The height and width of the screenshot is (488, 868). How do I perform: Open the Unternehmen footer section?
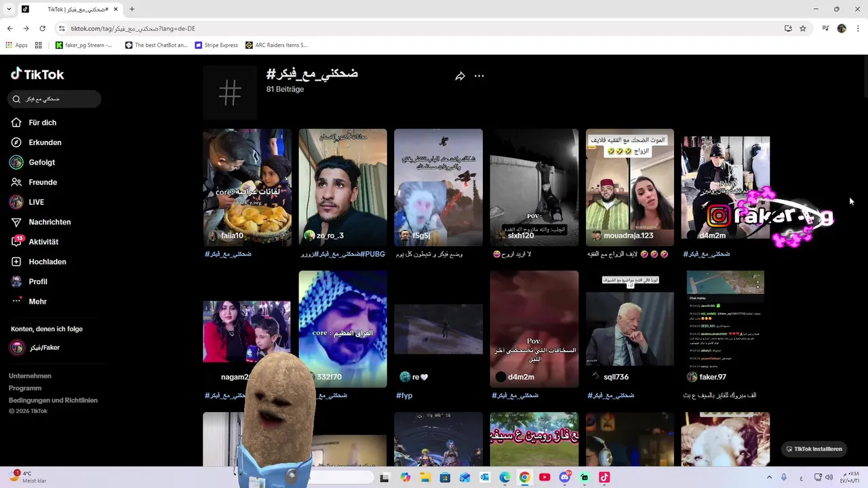coord(30,375)
